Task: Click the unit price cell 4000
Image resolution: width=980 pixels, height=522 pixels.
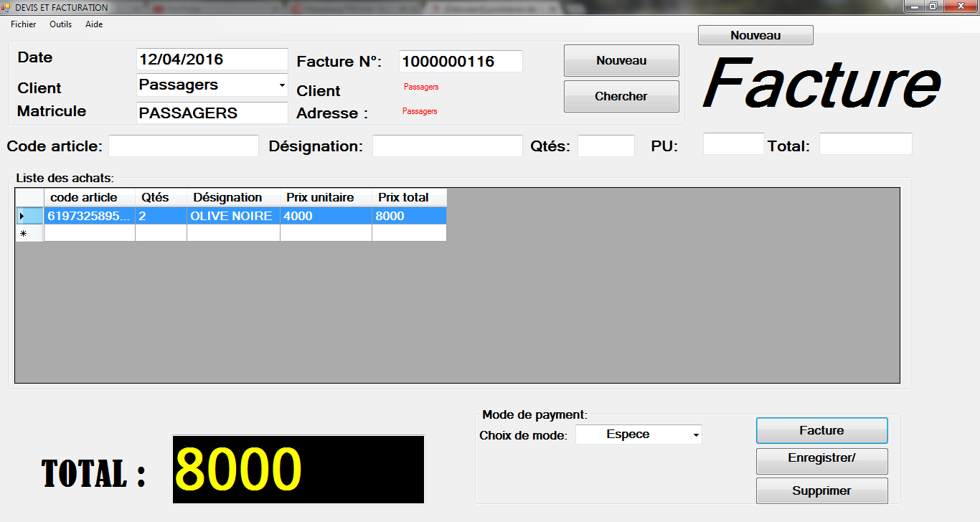Action: (x=326, y=216)
